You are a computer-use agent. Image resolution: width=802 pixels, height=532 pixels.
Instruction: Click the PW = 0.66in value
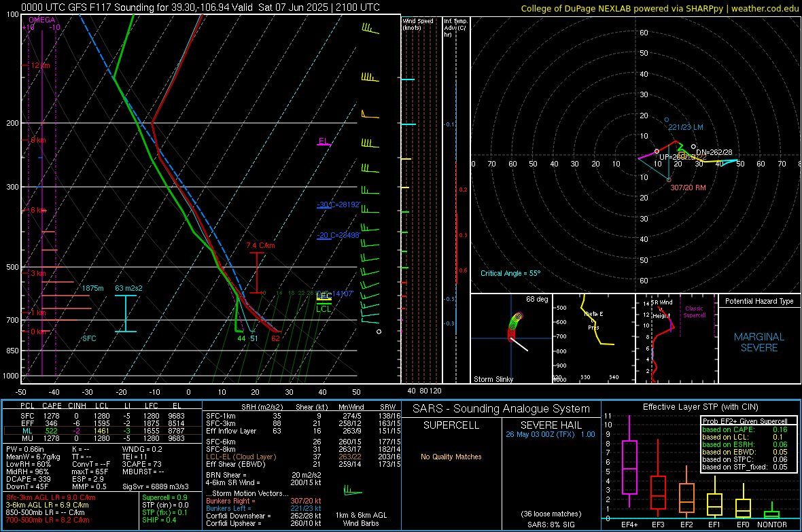click(x=25, y=449)
